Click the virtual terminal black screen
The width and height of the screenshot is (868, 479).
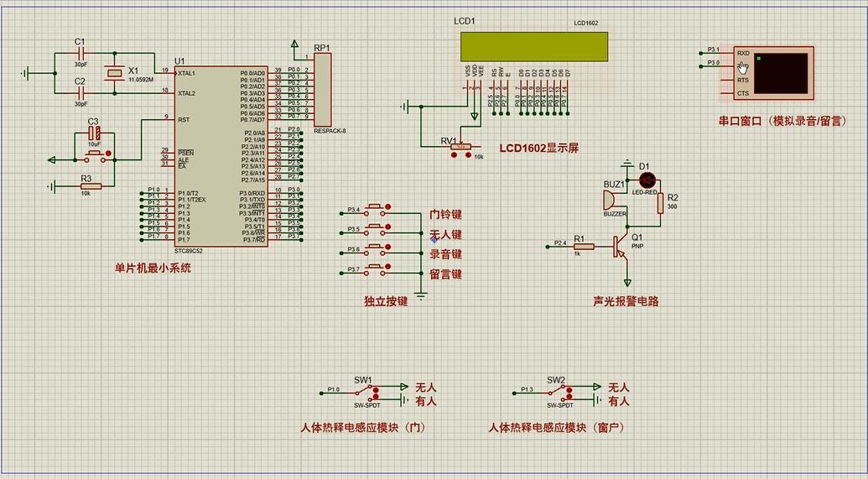(780, 73)
